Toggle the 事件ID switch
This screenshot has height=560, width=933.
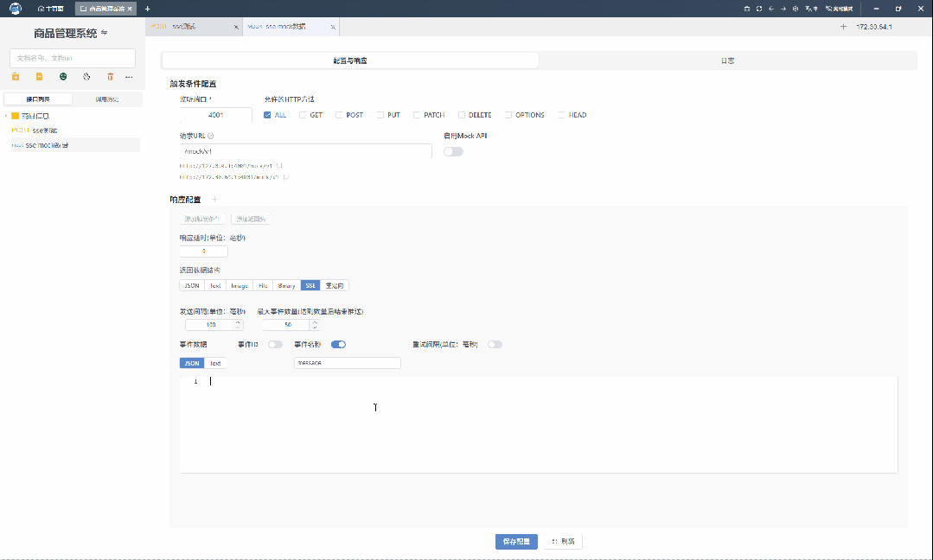tap(275, 344)
